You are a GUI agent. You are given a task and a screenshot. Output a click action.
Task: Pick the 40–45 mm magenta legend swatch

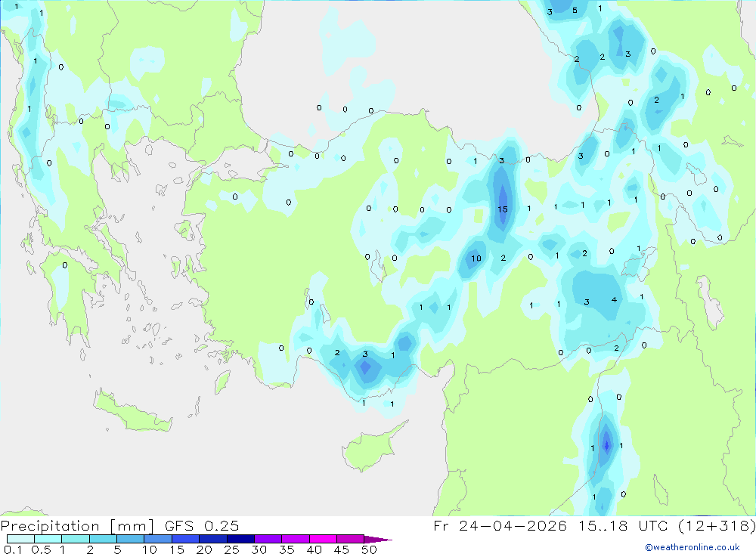pyautogui.click(x=323, y=539)
